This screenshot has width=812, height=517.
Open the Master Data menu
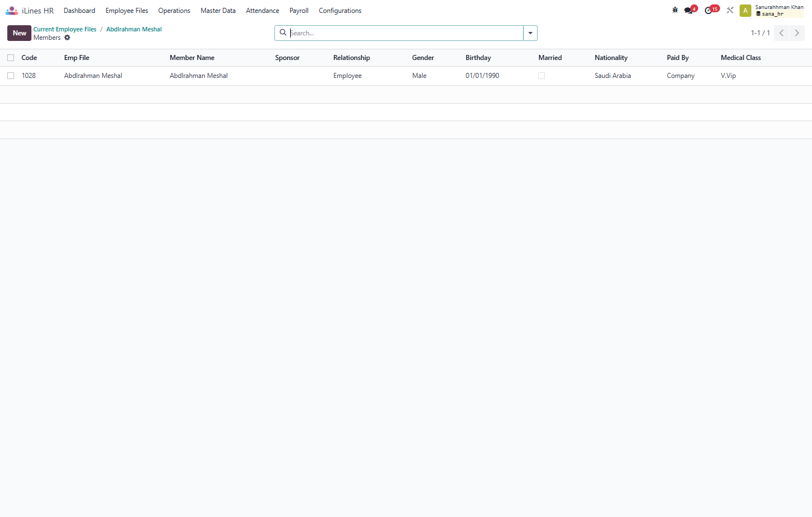[218, 11]
